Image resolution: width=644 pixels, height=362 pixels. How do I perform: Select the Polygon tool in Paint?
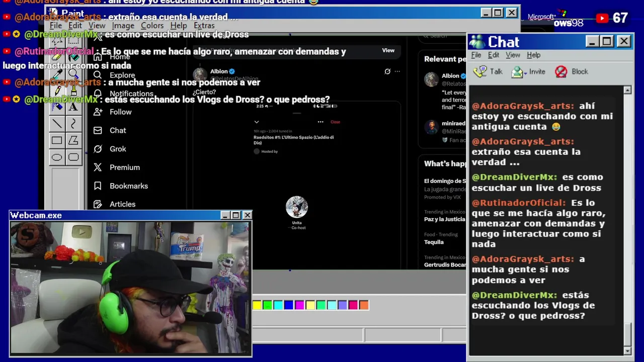click(73, 140)
